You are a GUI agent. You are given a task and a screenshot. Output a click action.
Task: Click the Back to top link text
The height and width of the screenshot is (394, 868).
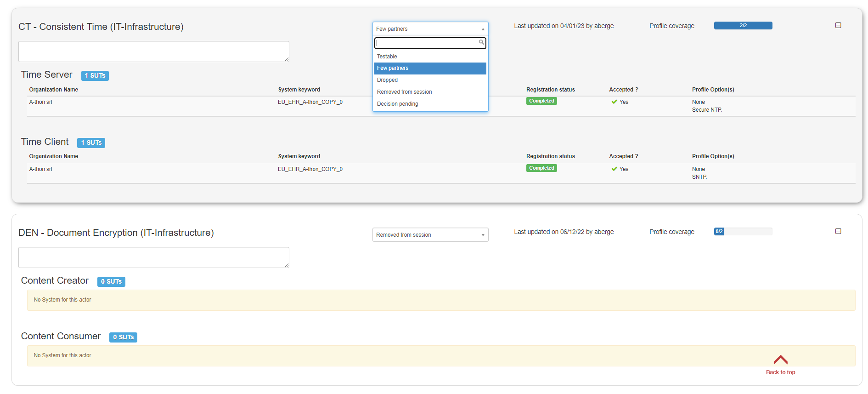pyautogui.click(x=780, y=372)
